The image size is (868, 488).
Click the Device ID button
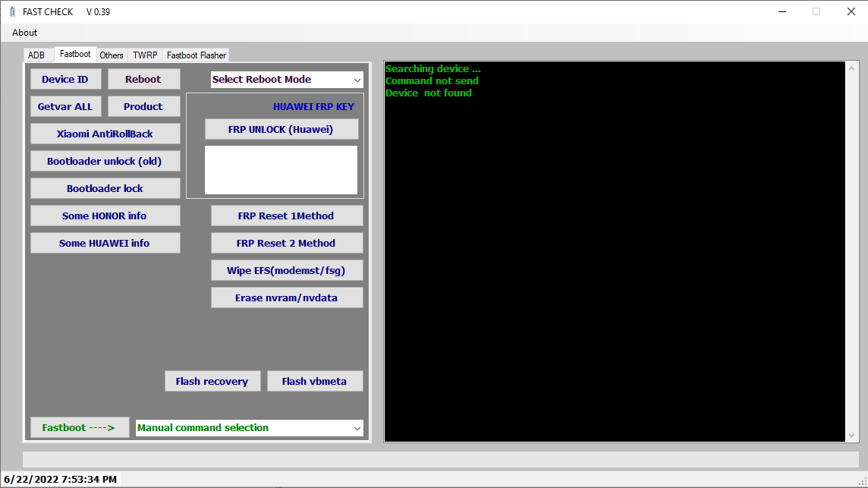pyautogui.click(x=65, y=79)
